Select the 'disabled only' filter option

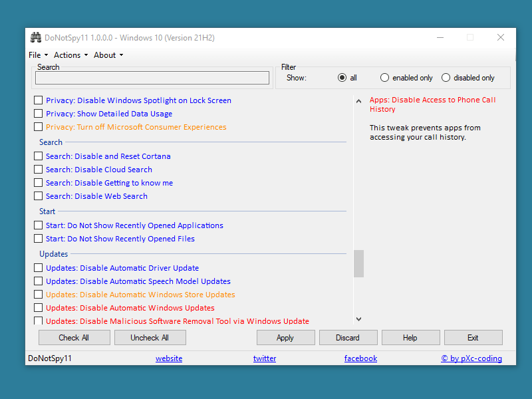coord(446,78)
